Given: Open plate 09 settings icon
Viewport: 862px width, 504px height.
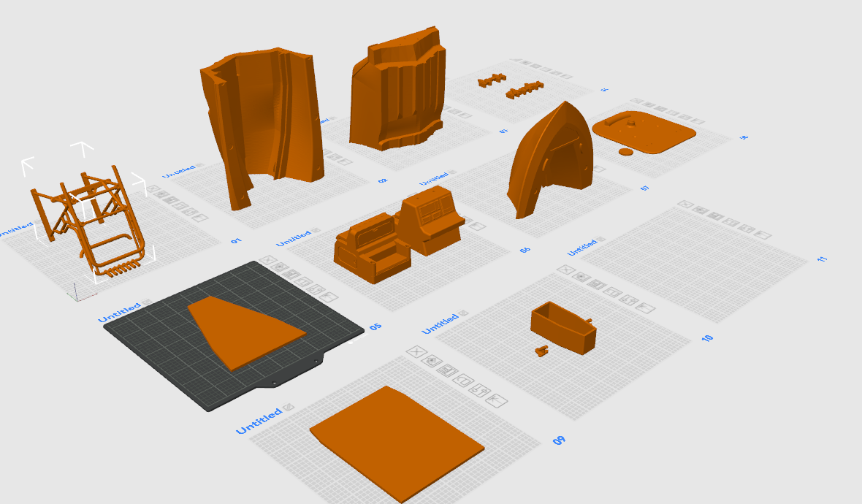Looking at the screenshot, I should click(479, 390).
